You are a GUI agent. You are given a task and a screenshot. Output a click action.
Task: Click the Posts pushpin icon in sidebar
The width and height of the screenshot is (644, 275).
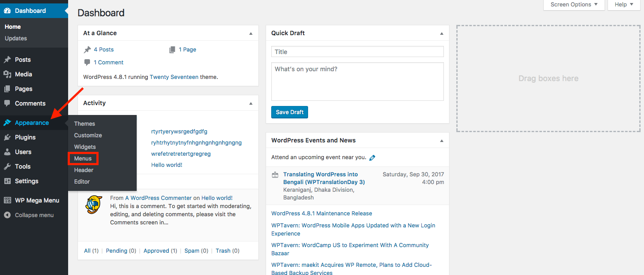(7, 60)
